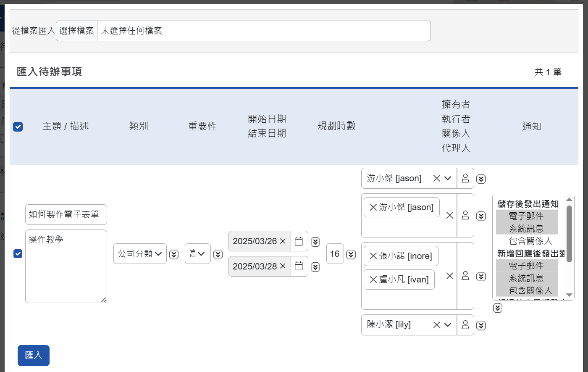Uncheck the 如何製作電子表單 row checkbox
Image resolution: width=588 pixels, height=372 pixels.
[18, 253]
